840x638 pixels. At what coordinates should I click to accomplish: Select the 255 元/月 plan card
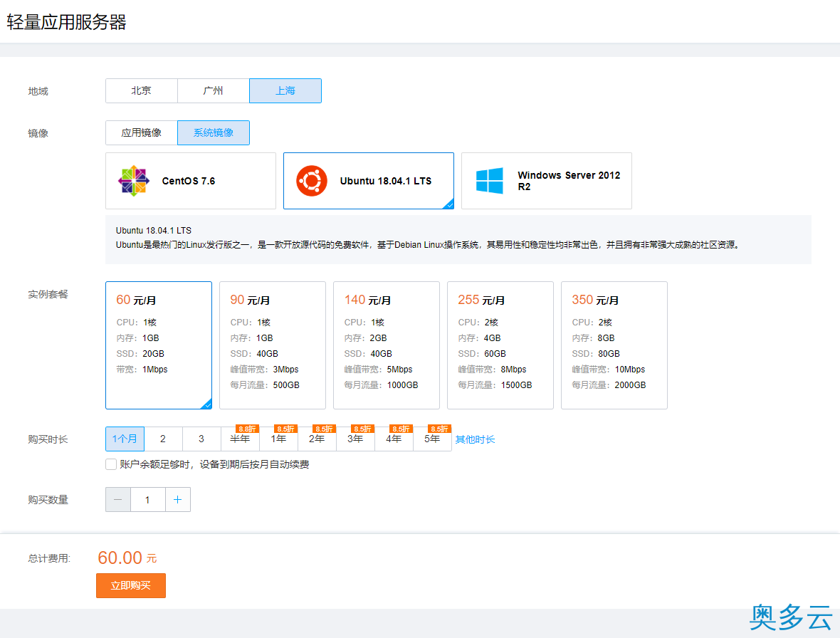(x=500, y=345)
